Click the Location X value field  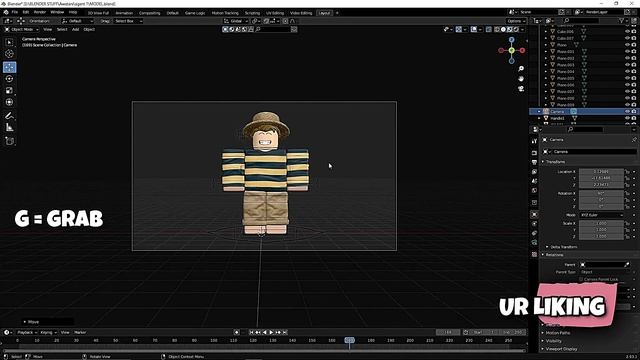click(x=601, y=172)
